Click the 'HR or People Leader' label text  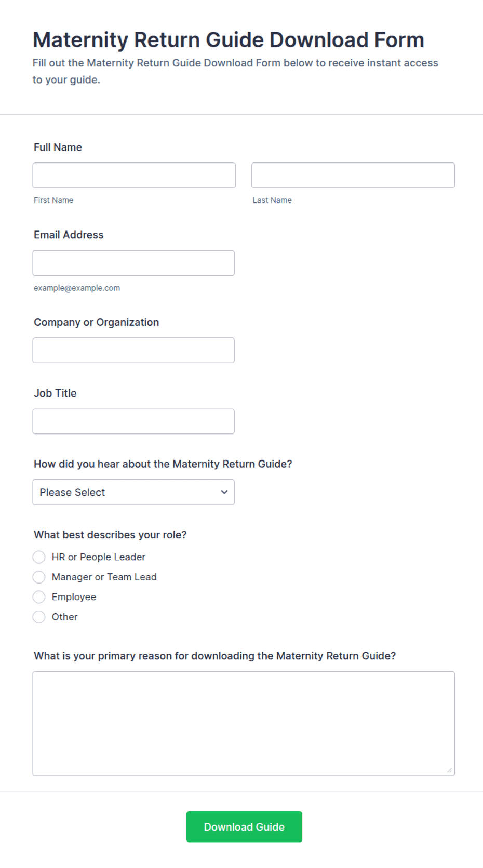point(99,557)
